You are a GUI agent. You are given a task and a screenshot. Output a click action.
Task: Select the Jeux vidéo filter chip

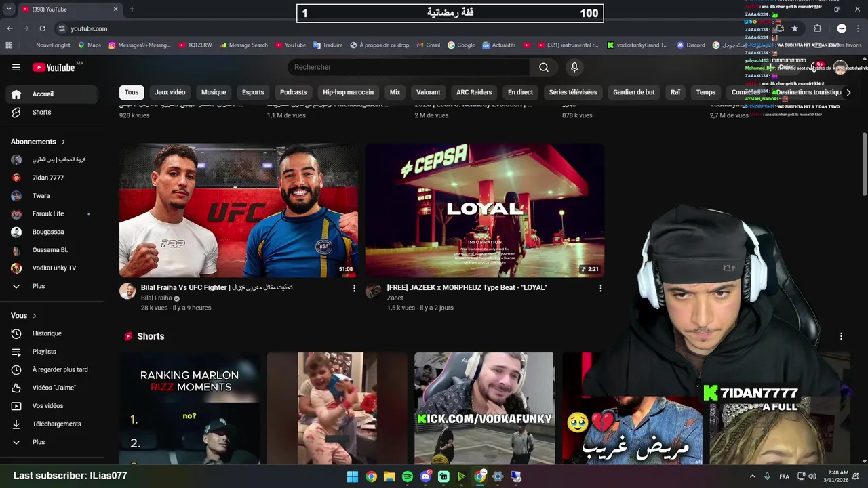point(170,92)
